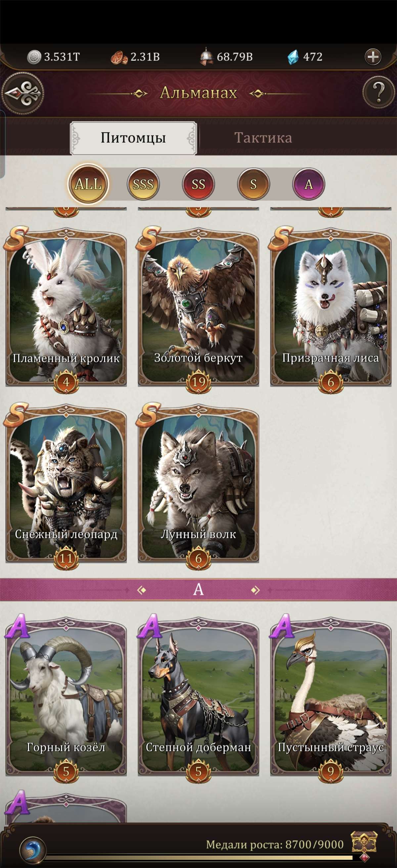Tap the blue crystal currency icon
Image resolution: width=397 pixels, height=868 pixels.
pyautogui.click(x=293, y=57)
